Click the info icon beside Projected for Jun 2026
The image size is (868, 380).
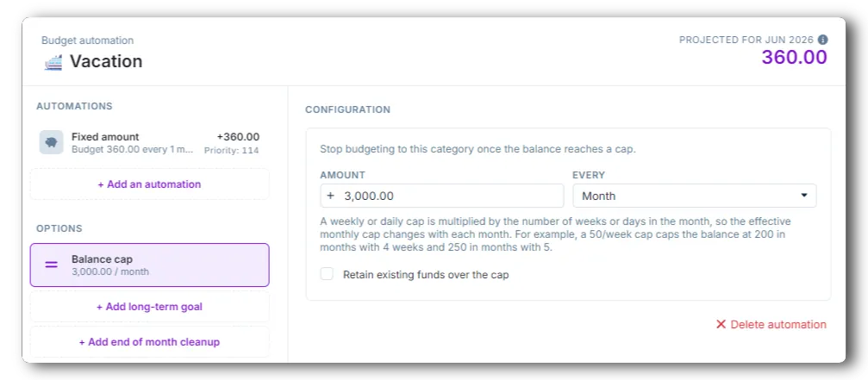(x=822, y=40)
